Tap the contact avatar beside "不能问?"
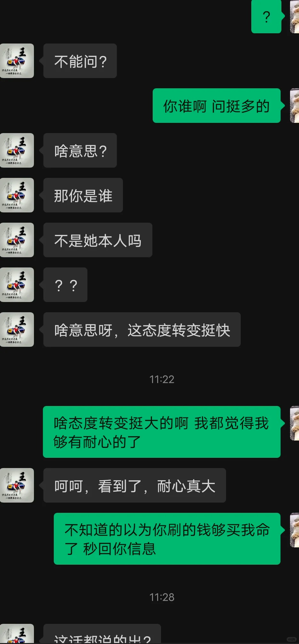299x644 pixels. click(17, 61)
